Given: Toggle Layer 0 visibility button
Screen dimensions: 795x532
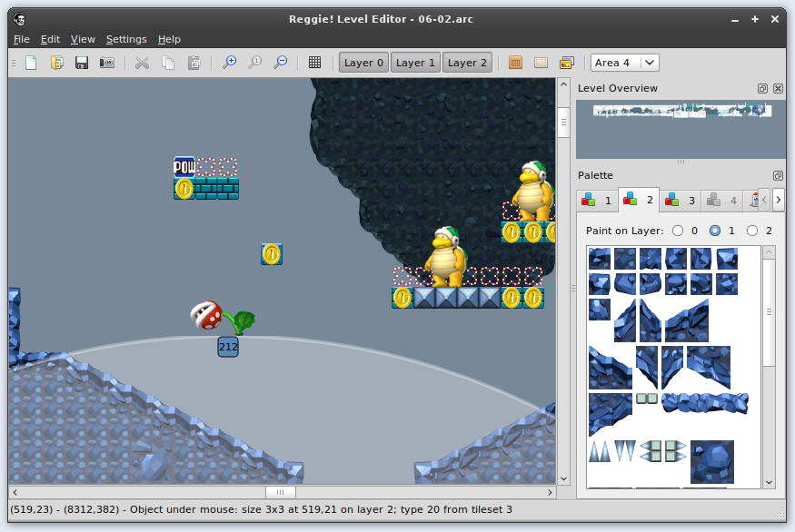Looking at the screenshot, I should tap(363, 63).
